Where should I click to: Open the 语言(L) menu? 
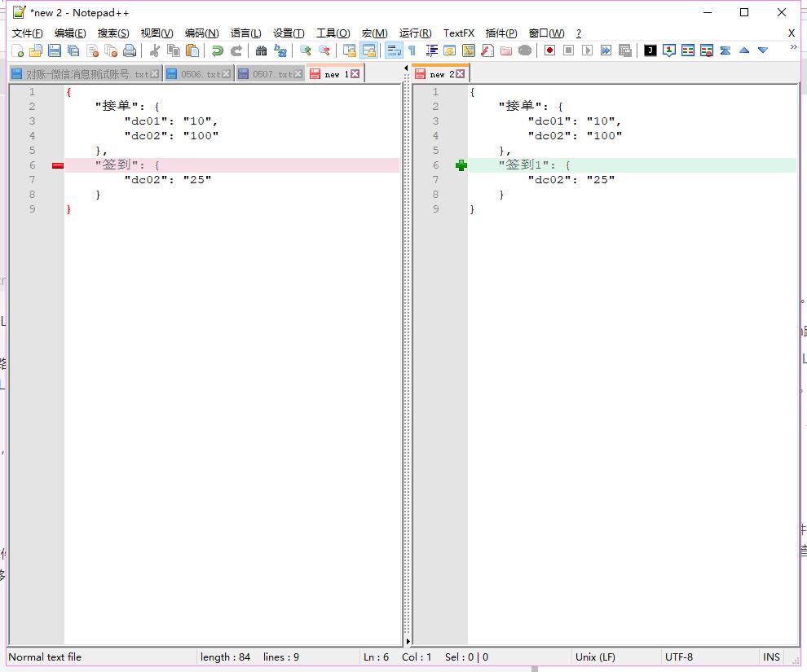pos(245,33)
